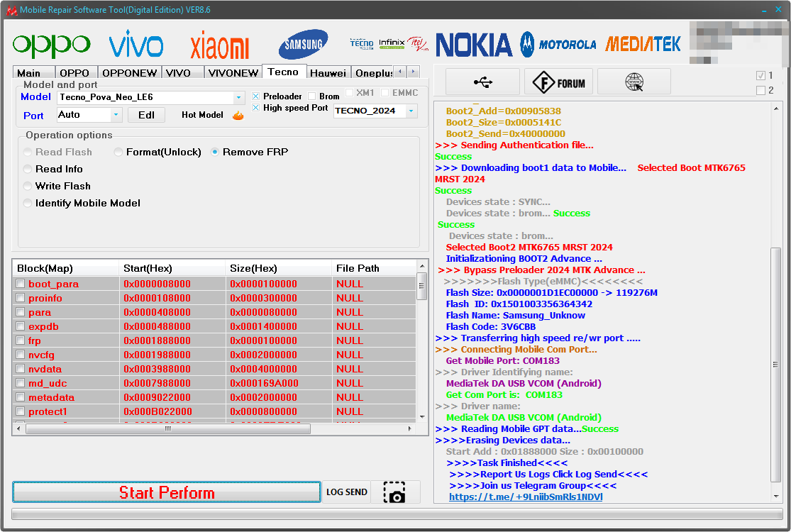Switch to the VIVONEW tab
The width and height of the screenshot is (791, 532).
coord(233,72)
